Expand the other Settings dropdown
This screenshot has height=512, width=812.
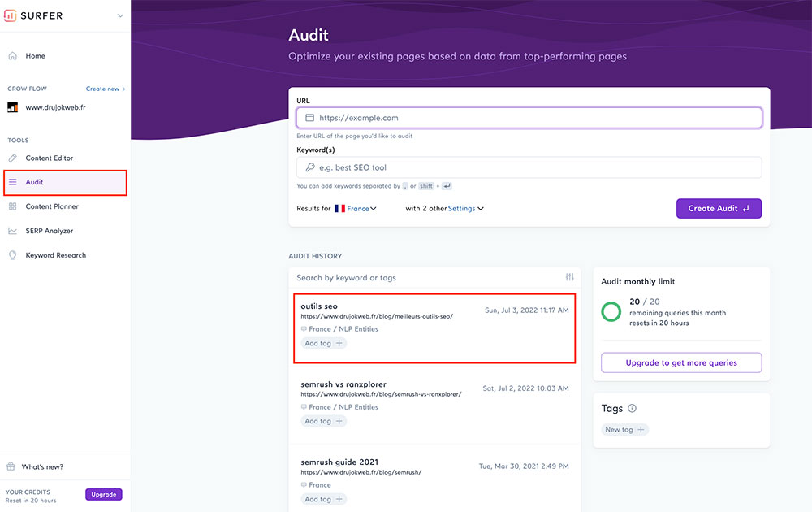pyautogui.click(x=465, y=208)
